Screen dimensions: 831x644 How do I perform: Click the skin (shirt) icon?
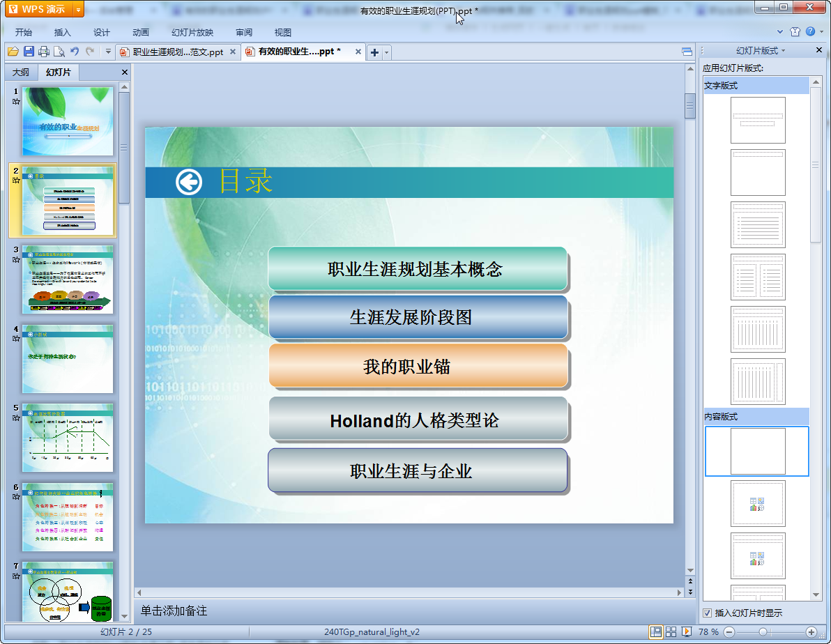point(795,31)
